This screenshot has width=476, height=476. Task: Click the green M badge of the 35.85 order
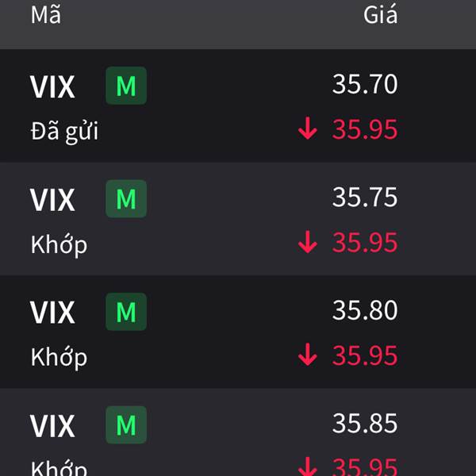(x=126, y=425)
